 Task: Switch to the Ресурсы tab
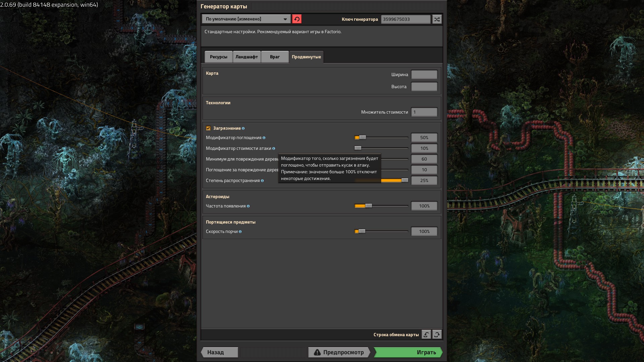click(218, 57)
